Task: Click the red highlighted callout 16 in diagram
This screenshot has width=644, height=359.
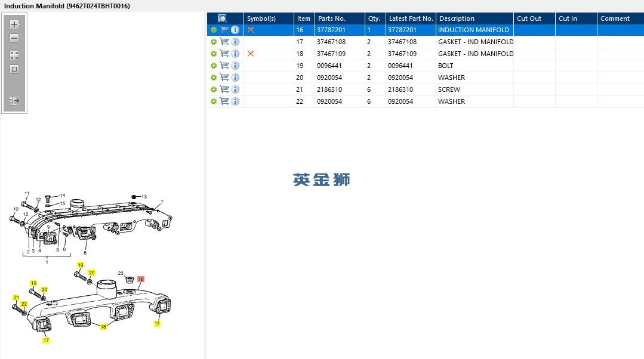Action: [x=141, y=279]
